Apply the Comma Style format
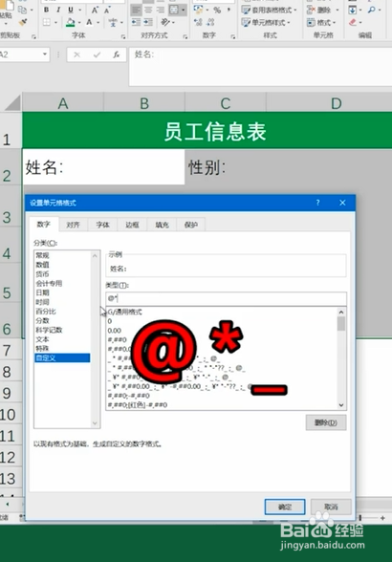The image size is (392, 562). [229, 10]
